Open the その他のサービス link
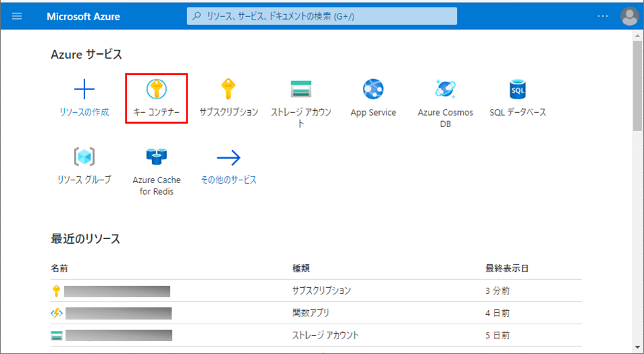The width and height of the screenshot is (644, 354). pyautogui.click(x=229, y=180)
